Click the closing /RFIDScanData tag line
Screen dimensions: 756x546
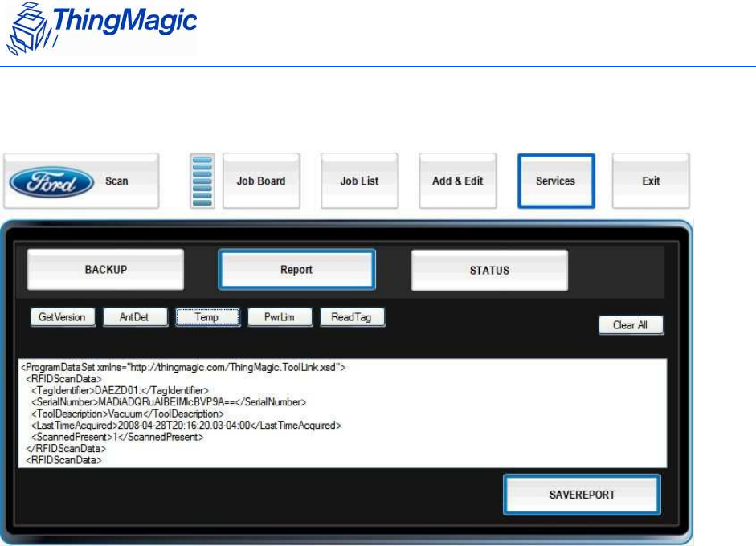66,448
